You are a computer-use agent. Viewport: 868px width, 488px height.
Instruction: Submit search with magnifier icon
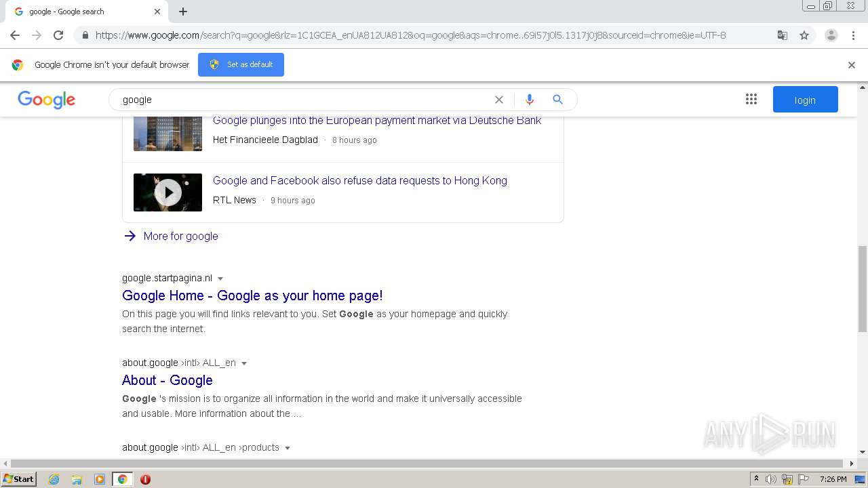pos(557,100)
